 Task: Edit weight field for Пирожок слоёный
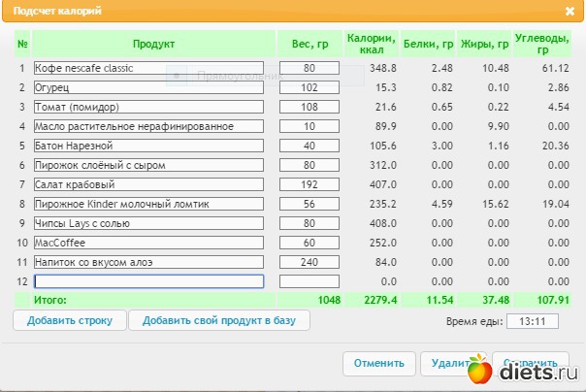click(x=309, y=165)
